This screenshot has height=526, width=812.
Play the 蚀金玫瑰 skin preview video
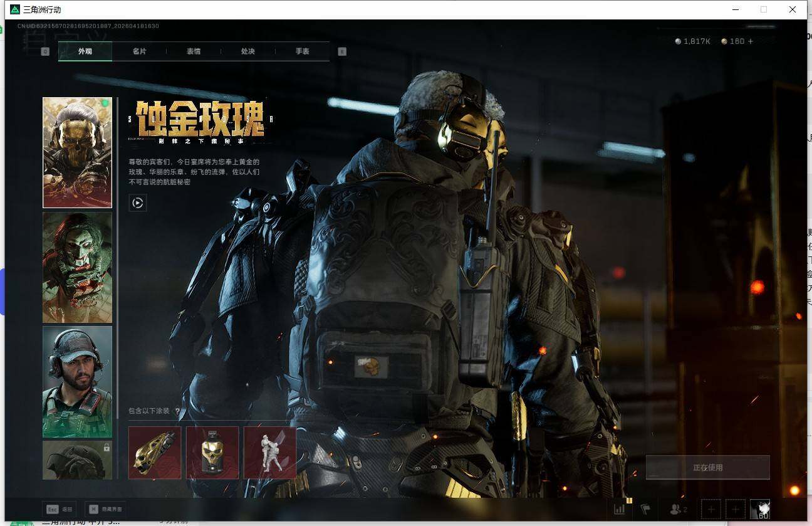[138, 203]
